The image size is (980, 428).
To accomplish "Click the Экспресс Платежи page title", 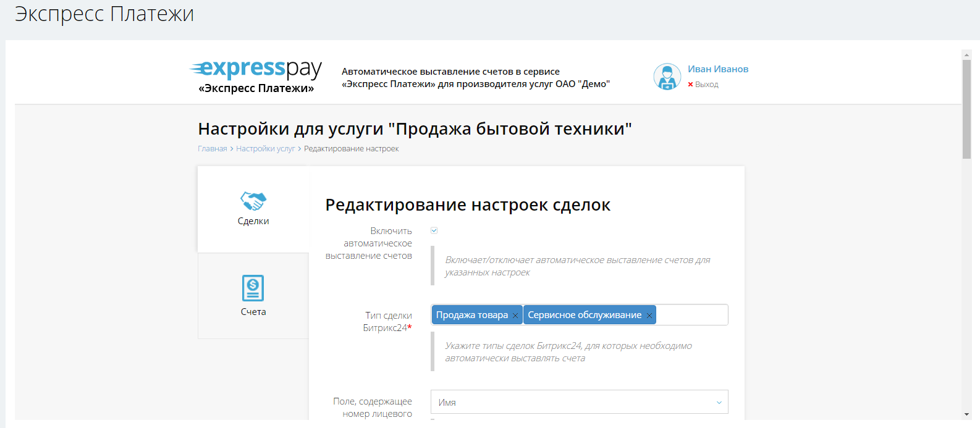I will point(104,14).
